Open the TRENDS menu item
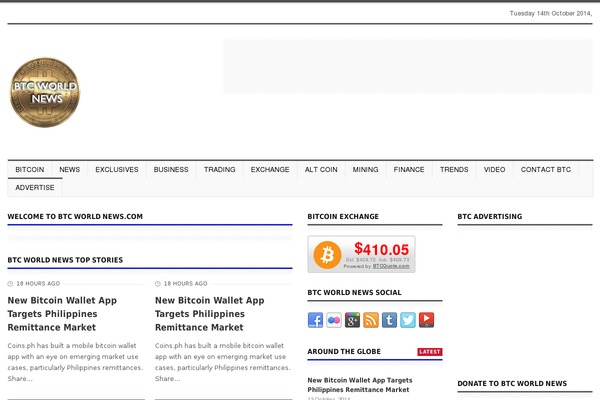The height and width of the screenshot is (400, 600). point(454,170)
